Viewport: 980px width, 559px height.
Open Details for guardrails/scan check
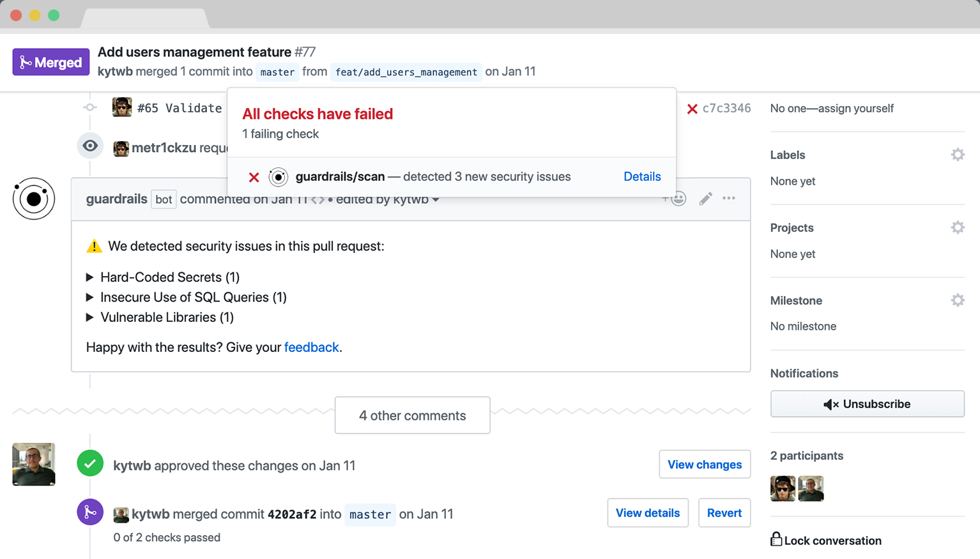(x=642, y=177)
